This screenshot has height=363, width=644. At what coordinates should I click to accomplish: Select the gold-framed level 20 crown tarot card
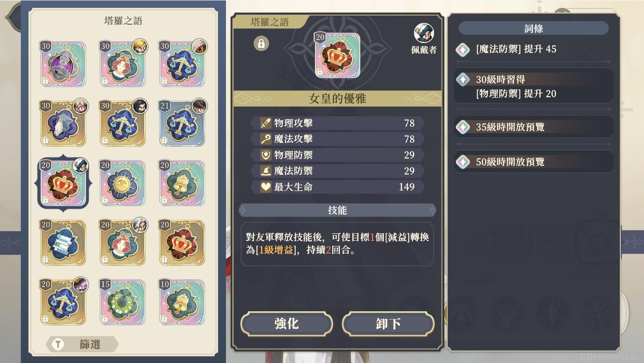point(182,242)
